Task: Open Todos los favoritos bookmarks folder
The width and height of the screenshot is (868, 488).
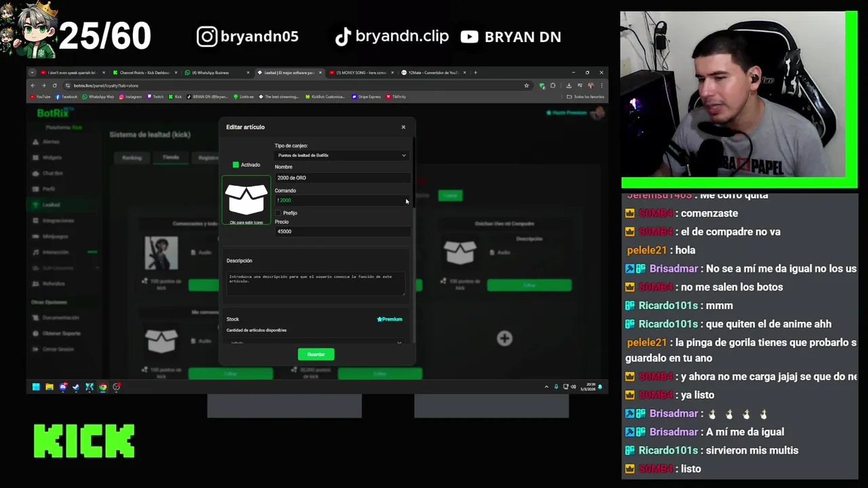Action: tap(585, 97)
